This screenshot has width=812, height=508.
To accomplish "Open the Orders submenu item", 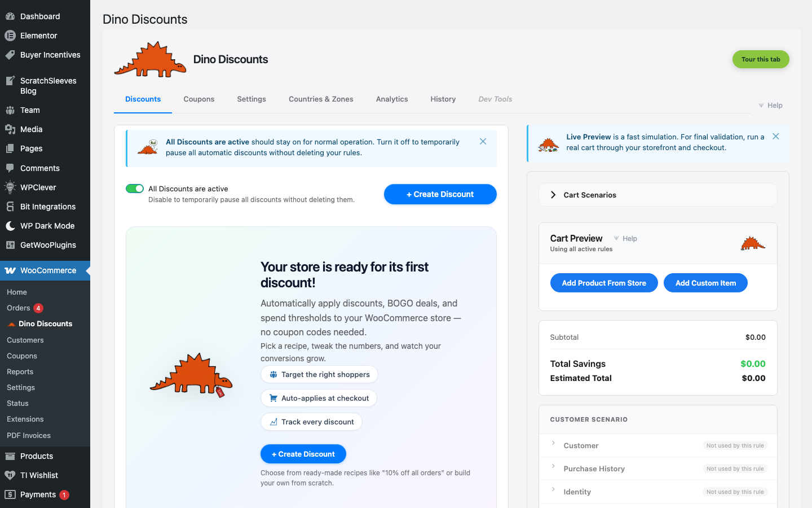I will pyautogui.click(x=19, y=308).
